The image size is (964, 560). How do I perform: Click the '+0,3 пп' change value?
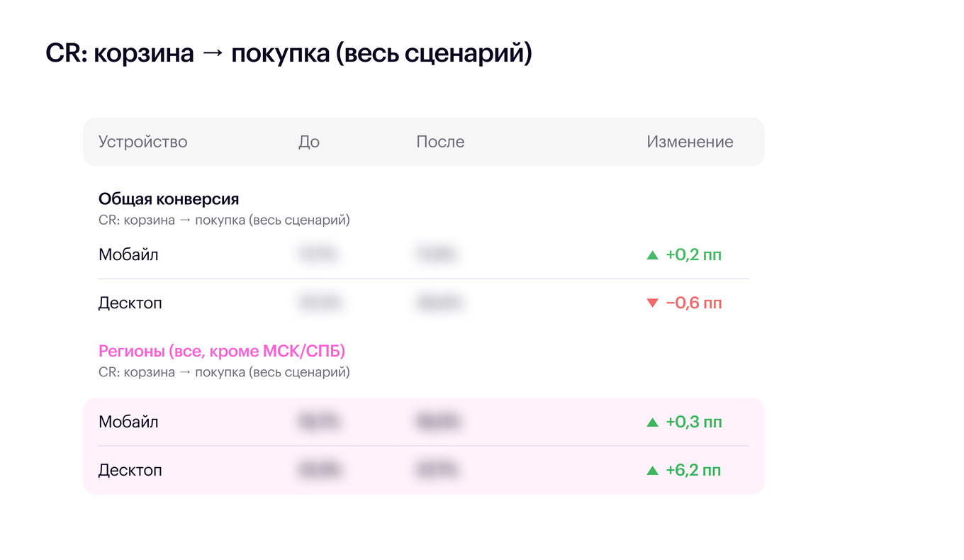coord(694,422)
